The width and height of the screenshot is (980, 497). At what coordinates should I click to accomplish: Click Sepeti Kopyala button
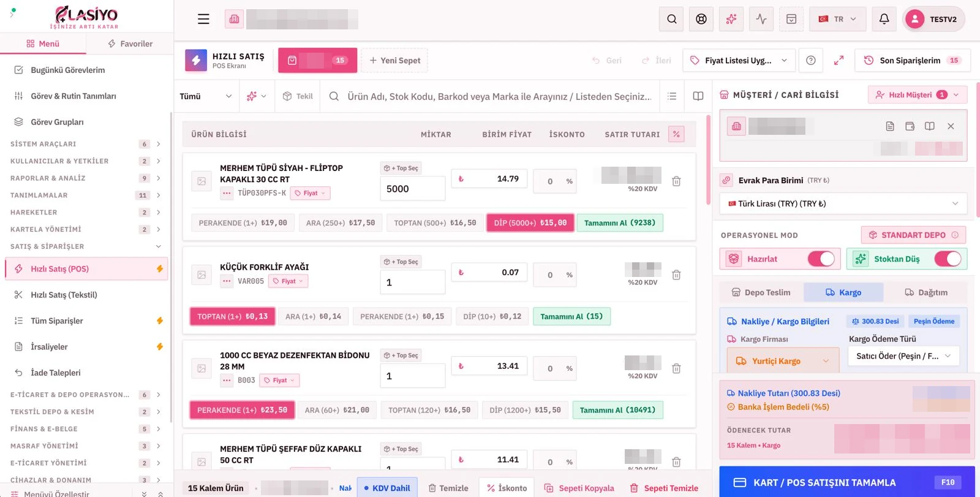(579, 488)
